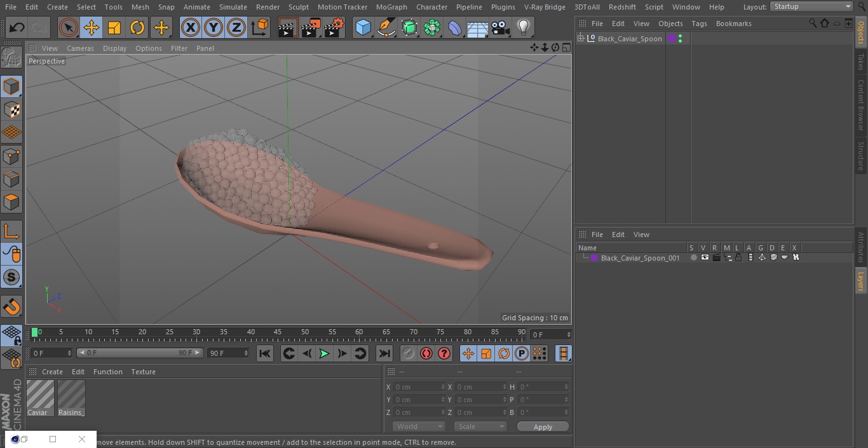Open the MoGraph menu
The height and width of the screenshot is (448, 868).
point(391,7)
